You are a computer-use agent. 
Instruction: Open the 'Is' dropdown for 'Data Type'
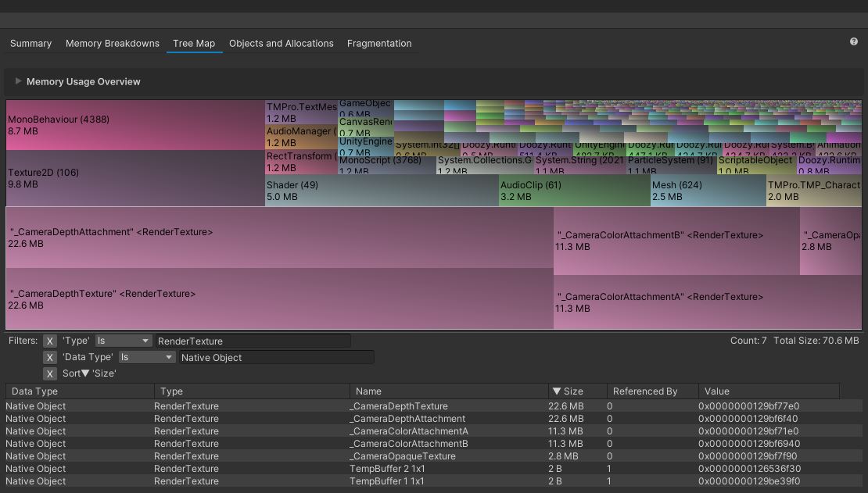pyautogui.click(x=146, y=356)
